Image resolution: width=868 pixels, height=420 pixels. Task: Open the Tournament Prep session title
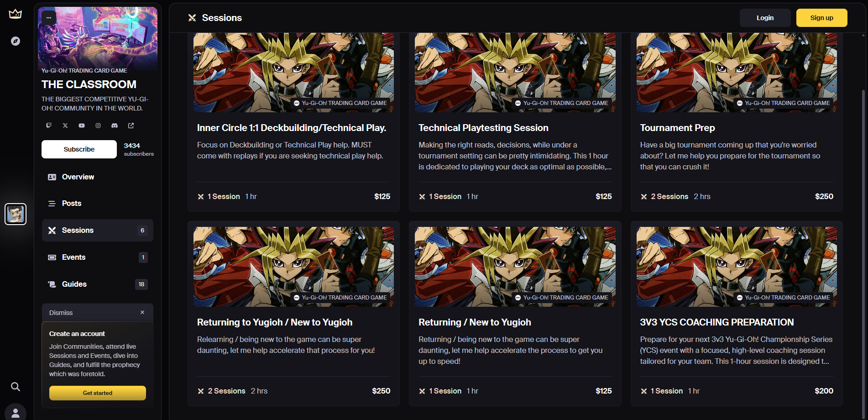coord(677,128)
